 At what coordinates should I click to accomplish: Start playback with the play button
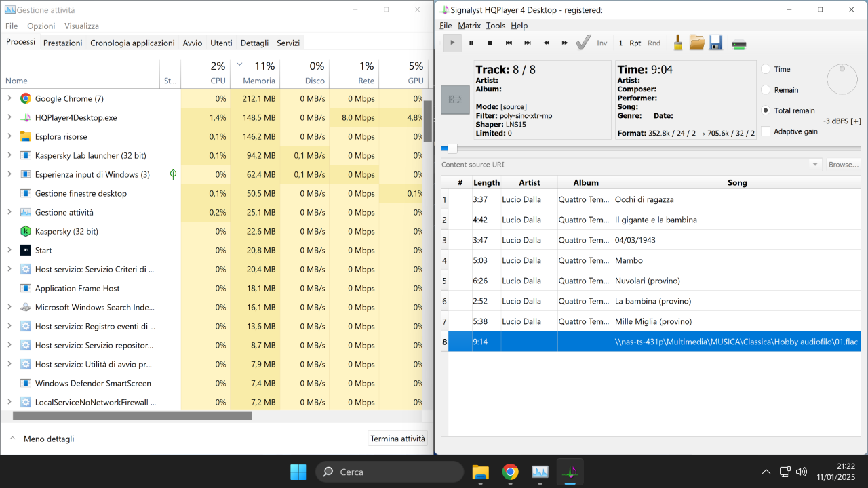point(452,43)
